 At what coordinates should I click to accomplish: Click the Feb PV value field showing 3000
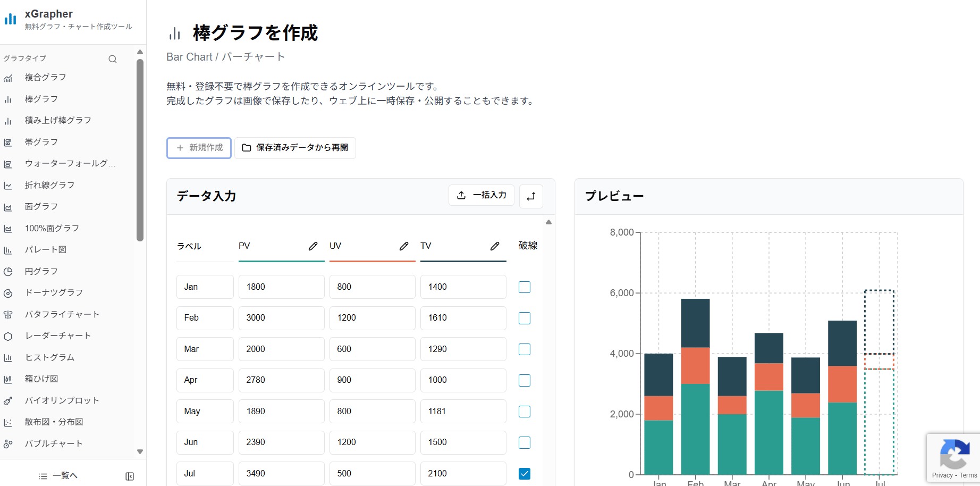(281, 317)
